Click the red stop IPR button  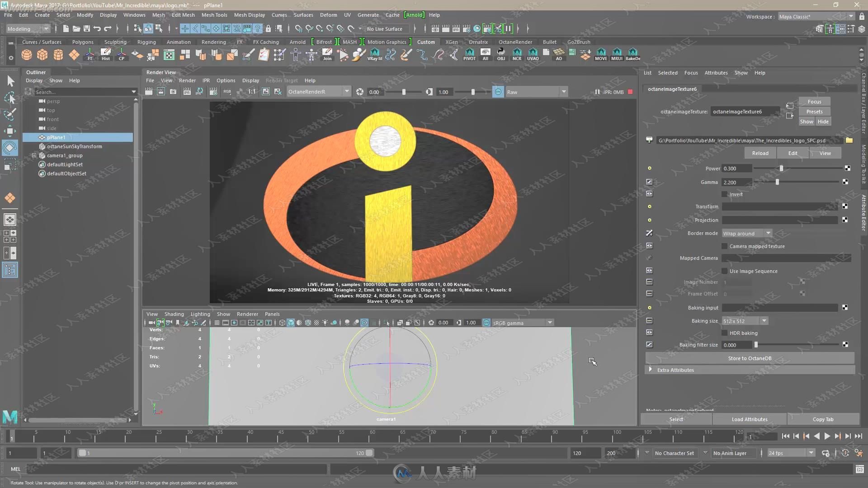click(x=630, y=92)
